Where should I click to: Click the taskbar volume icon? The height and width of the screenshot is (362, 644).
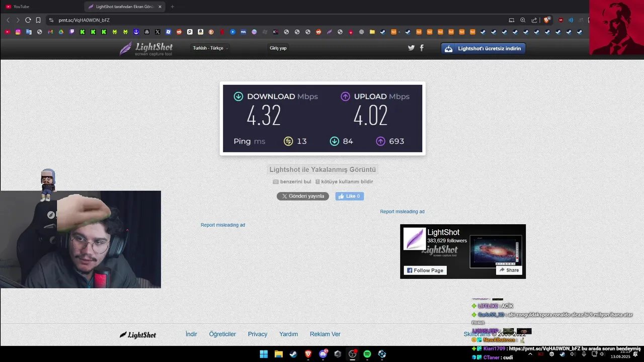click(602, 354)
